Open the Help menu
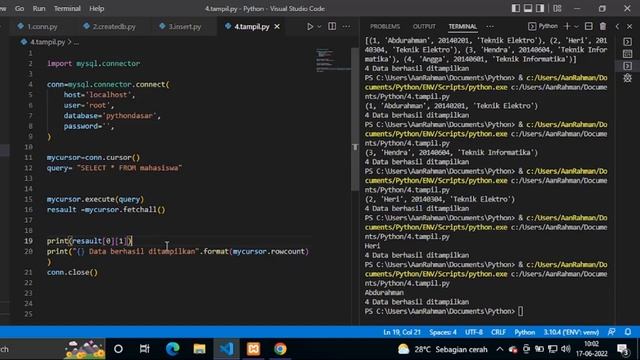Screen dimensions: 640x360 point(97,8)
